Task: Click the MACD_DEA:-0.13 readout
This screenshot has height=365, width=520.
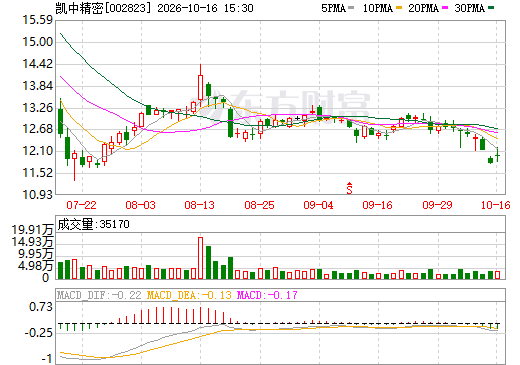Action: tap(189, 295)
